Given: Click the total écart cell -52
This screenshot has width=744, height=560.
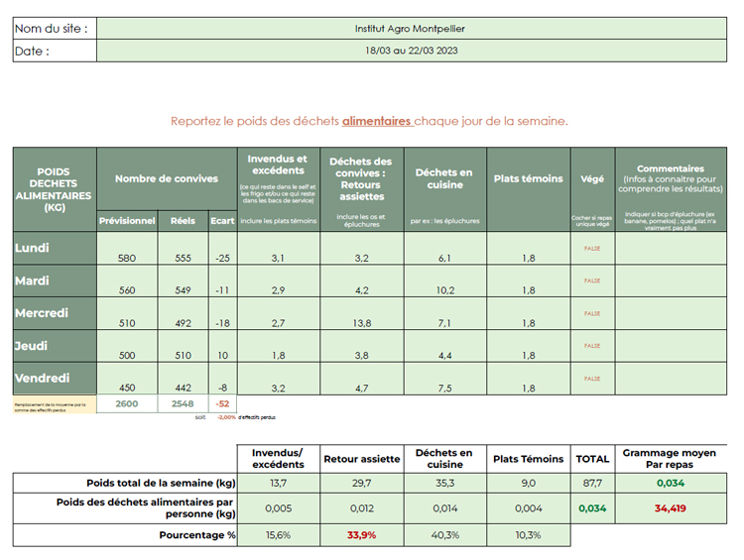Looking at the screenshot, I should (x=222, y=403).
